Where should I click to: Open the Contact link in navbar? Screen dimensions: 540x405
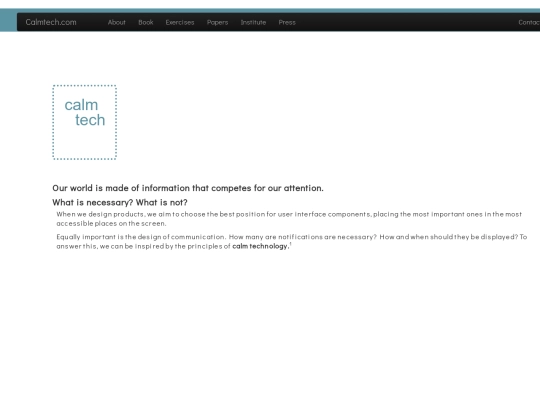pos(529,22)
